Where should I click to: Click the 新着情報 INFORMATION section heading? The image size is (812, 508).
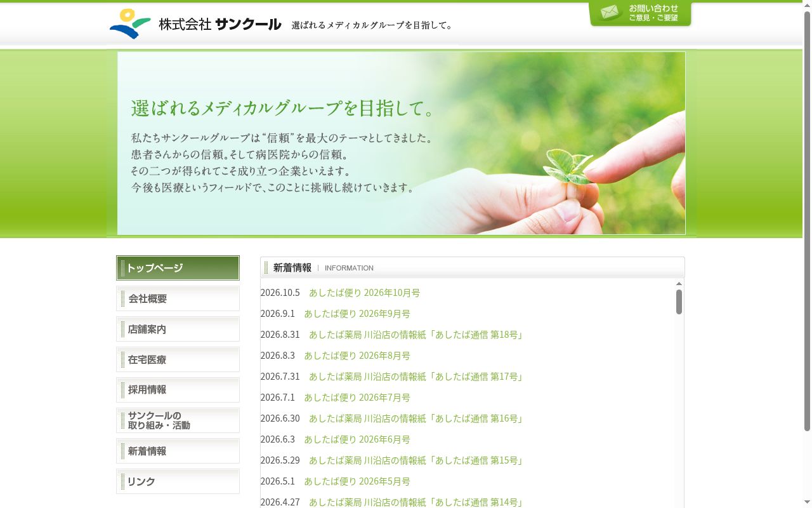pyautogui.click(x=473, y=267)
